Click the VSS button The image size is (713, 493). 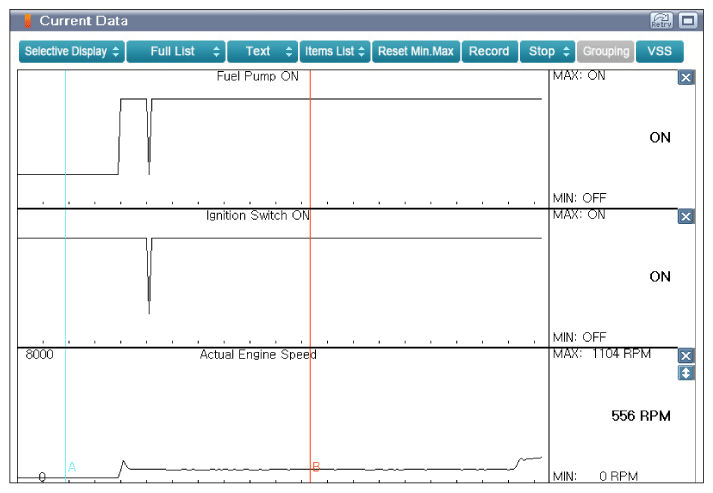(x=659, y=51)
